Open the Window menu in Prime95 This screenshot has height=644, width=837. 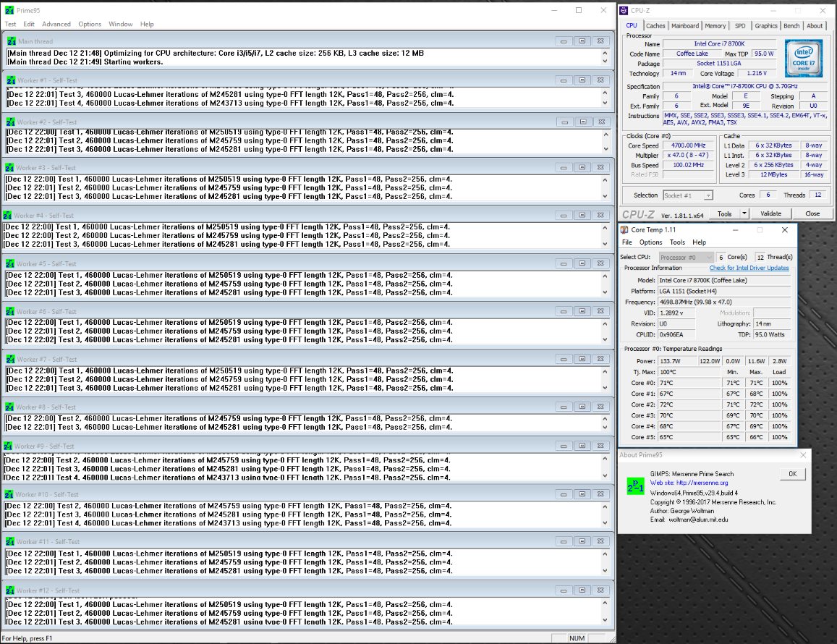coord(121,24)
